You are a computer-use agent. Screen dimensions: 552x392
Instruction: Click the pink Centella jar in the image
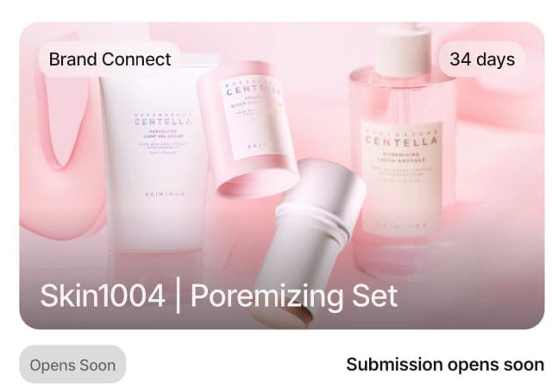pyautogui.click(x=248, y=127)
